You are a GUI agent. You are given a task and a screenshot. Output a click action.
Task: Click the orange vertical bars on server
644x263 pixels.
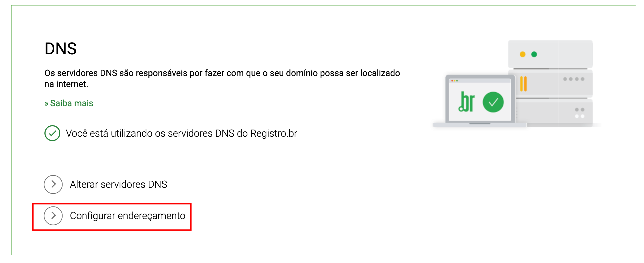(x=524, y=84)
